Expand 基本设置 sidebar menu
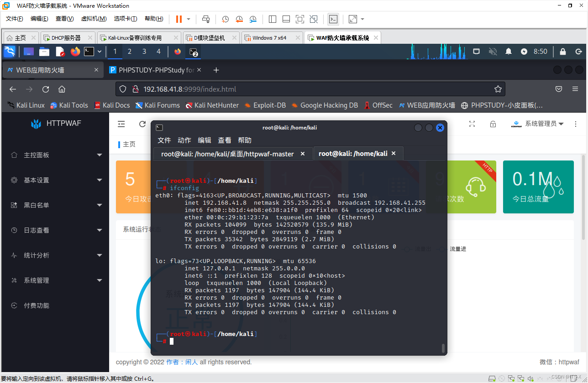588x383 pixels. [x=55, y=180]
